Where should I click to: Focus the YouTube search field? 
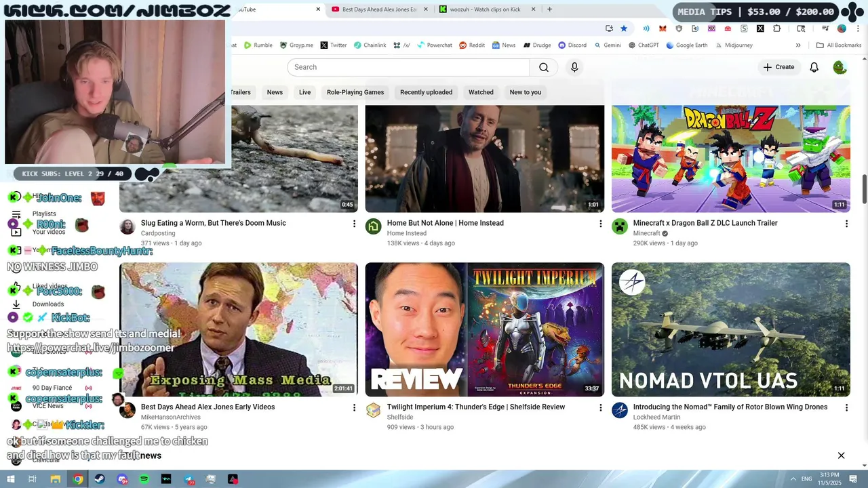[x=408, y=67]
